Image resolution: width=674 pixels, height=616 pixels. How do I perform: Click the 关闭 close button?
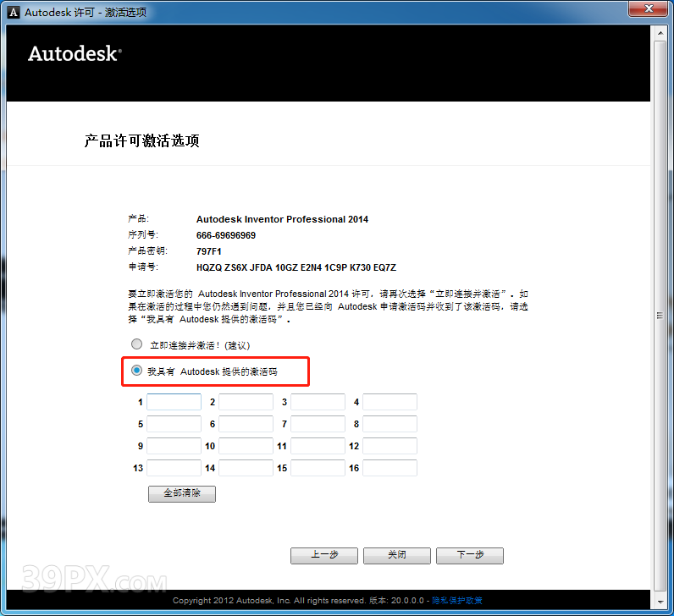[x=397, y=555]
